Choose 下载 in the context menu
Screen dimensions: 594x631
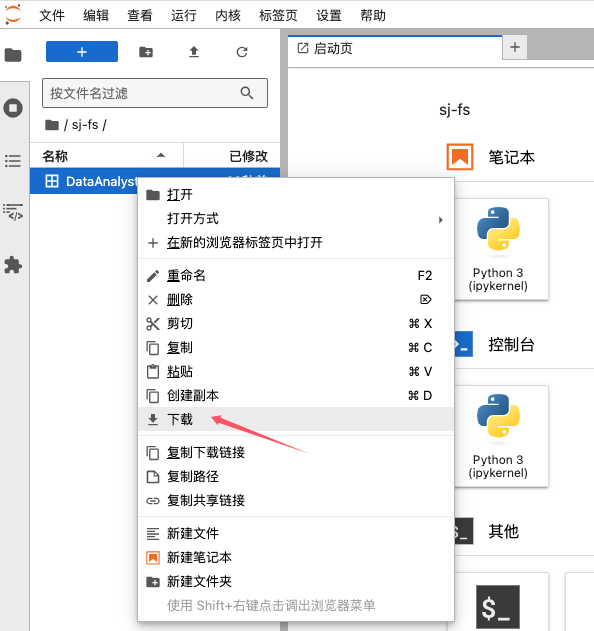pyautogui.click(x=296, y=419)
